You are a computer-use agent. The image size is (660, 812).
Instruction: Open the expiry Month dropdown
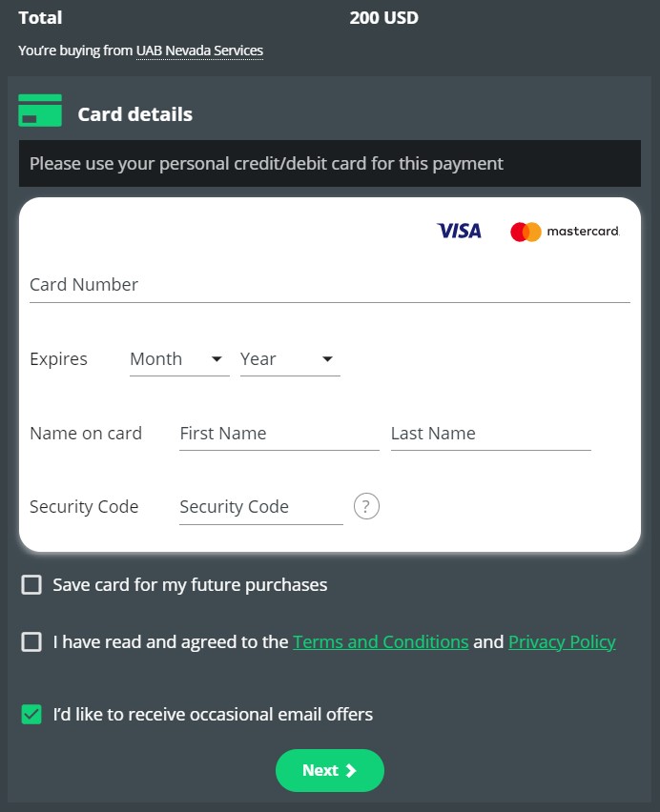178,359
